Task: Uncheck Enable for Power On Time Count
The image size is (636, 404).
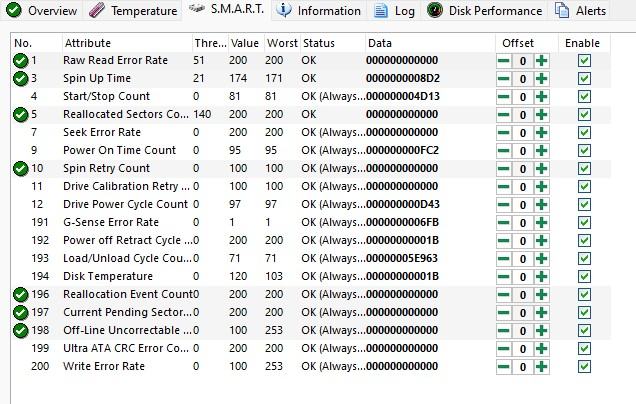Action: click(x=584, y=151)
